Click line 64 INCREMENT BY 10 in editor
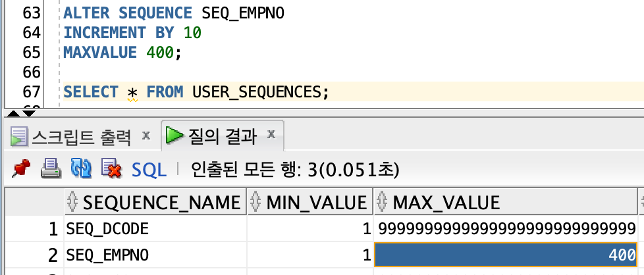 click(132, 32)
